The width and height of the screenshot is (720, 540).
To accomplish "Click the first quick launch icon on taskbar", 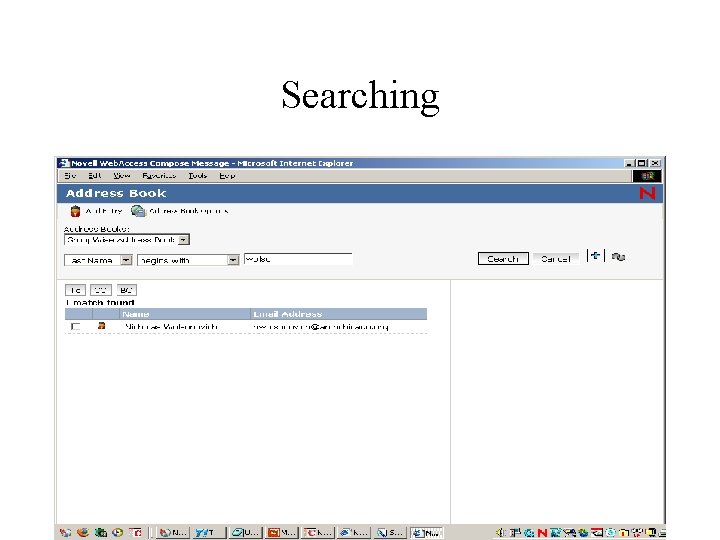I will pos(66,532).
